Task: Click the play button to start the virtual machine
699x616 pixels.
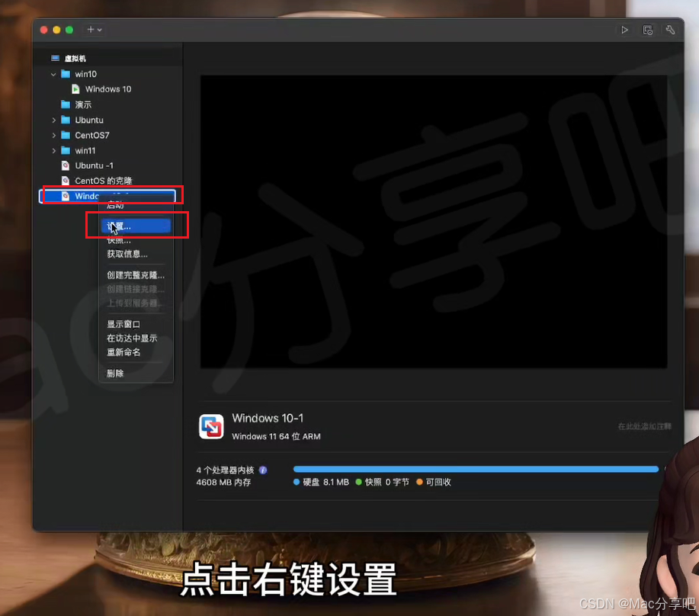Action: pos(624,30)
